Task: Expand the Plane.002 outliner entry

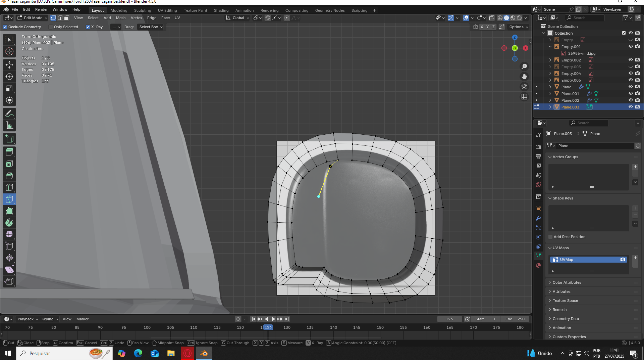Action: coord(550,100)
